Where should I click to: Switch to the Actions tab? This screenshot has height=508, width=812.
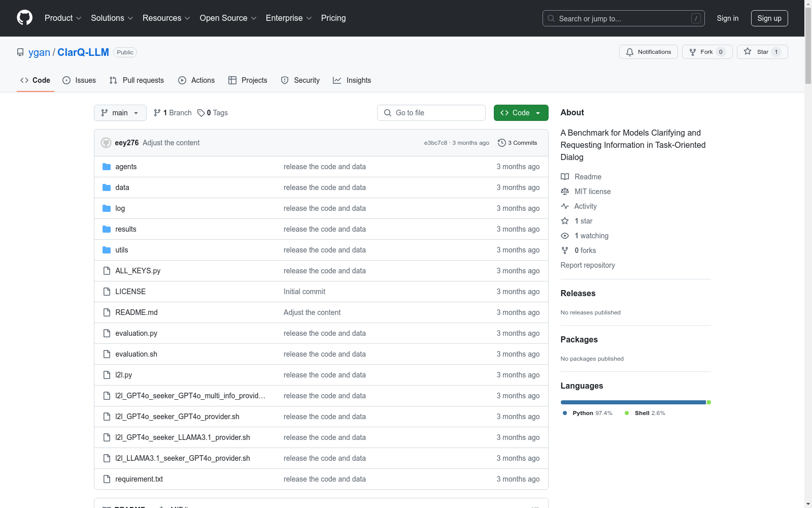196,80
